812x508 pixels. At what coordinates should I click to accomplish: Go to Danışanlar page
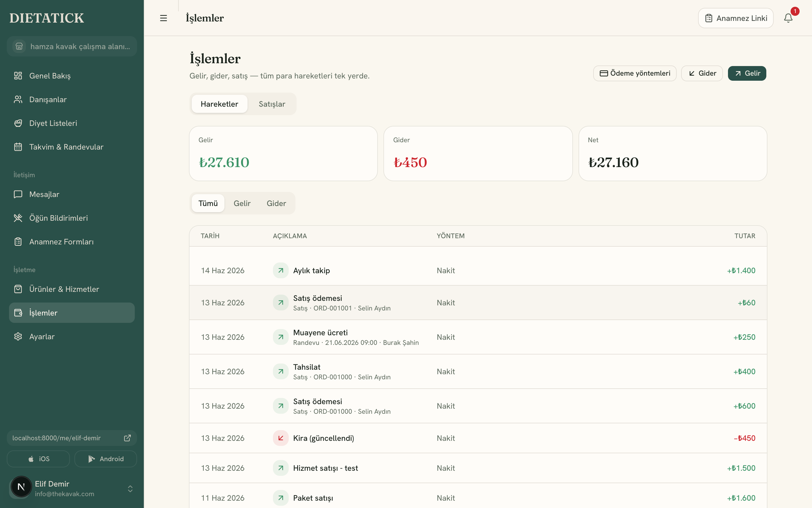[x=72, y=99]
